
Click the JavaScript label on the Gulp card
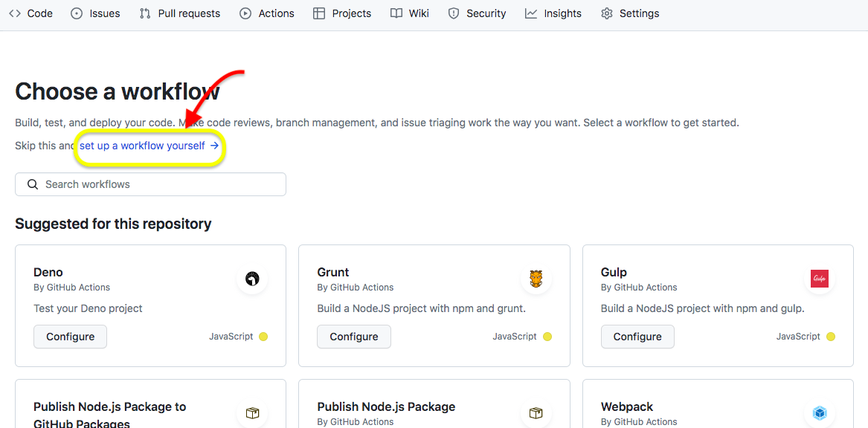pyautogui.click(x=798, y=336)
